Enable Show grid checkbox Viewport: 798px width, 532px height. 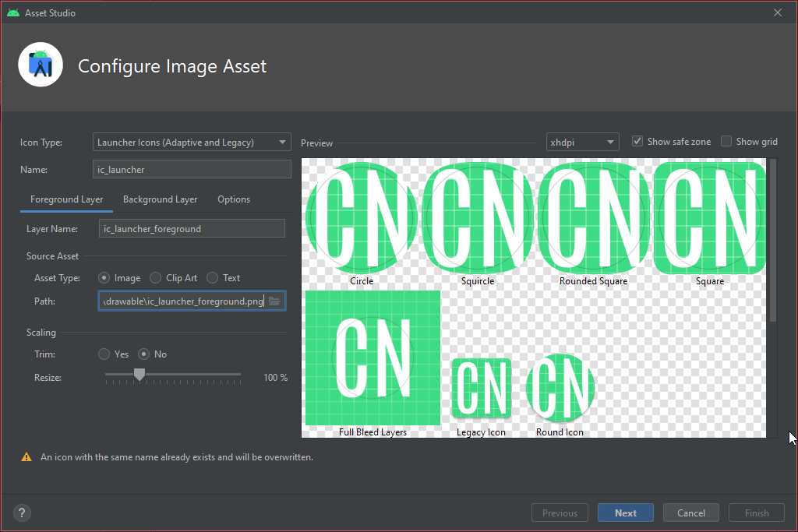coord(726,142)
